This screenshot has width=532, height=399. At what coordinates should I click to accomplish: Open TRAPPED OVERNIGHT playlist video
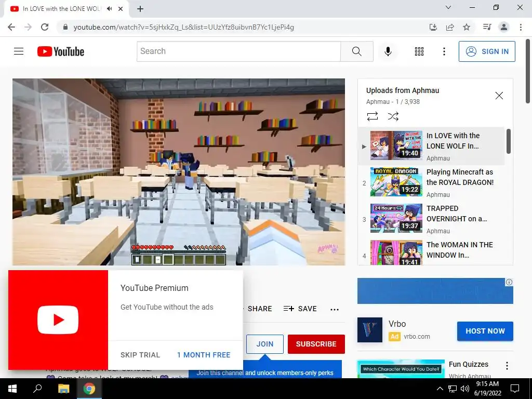click(431, 219)
